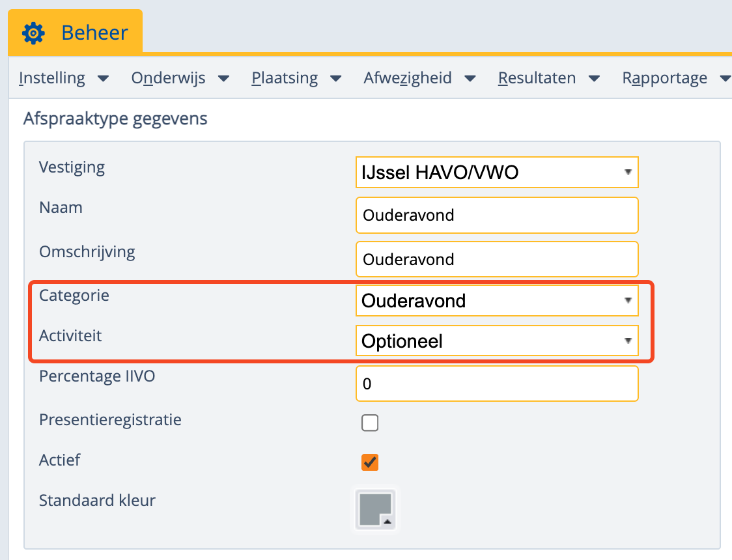
Task: Open the Vestiging dropdown
Action: click(x=497, y=173)
